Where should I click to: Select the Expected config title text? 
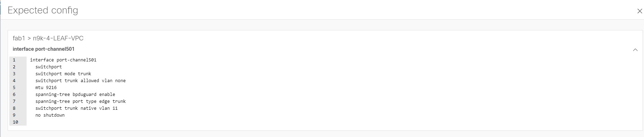(43, 10)
